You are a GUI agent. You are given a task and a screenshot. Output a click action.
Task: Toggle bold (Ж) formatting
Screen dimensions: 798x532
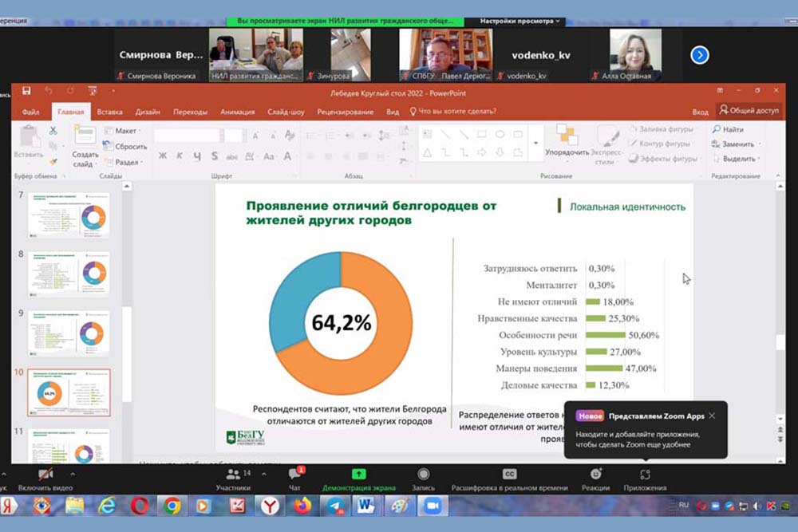coord(163,156)
